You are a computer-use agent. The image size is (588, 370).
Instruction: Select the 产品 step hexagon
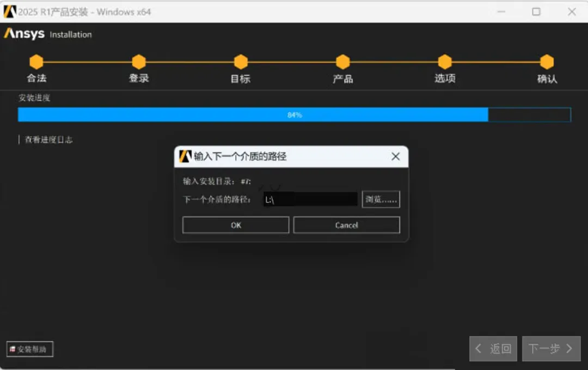343,62
